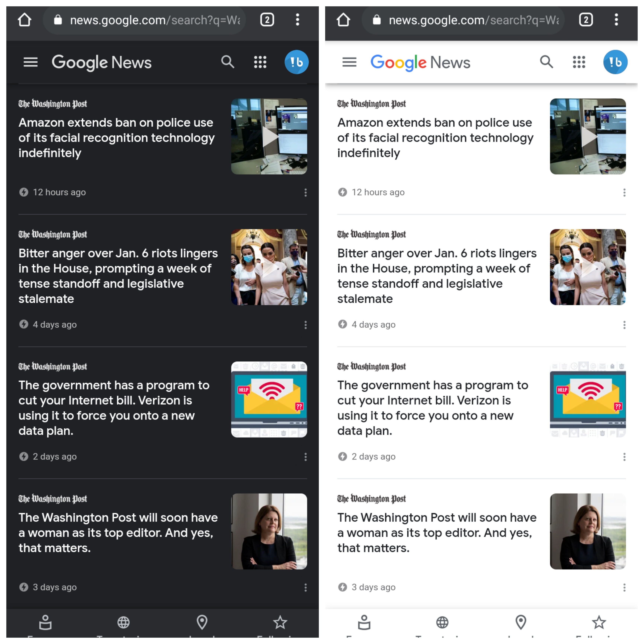
Task: Open browser overflow menu in light-mode screen
Action: tap(616, 20)
